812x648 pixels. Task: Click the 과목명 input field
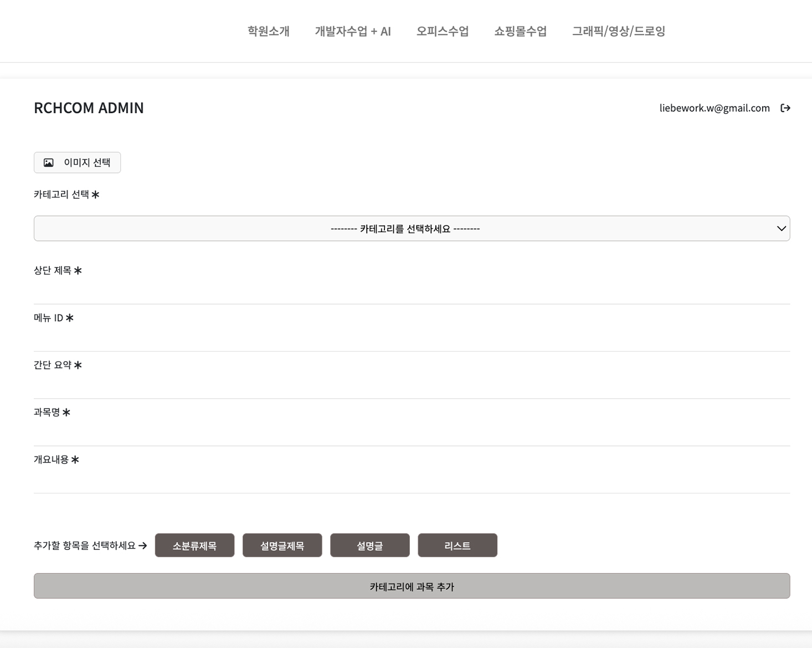click(412, 434)
